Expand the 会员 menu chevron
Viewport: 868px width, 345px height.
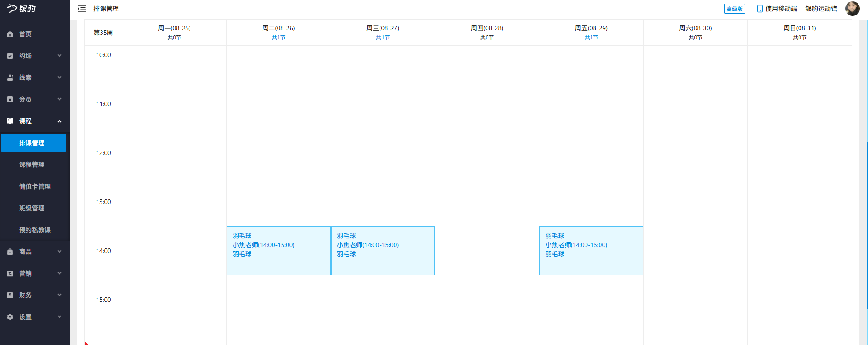pos(59,99)
